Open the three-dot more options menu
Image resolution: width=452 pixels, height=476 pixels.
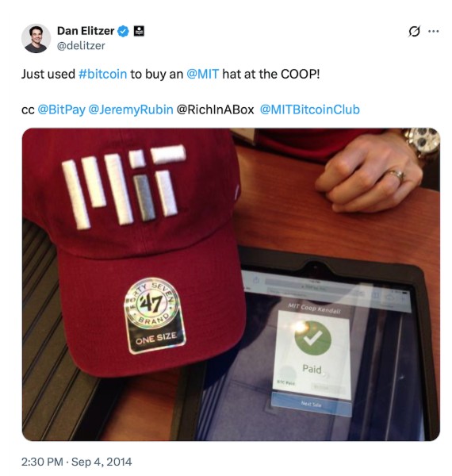click(433, 31)
